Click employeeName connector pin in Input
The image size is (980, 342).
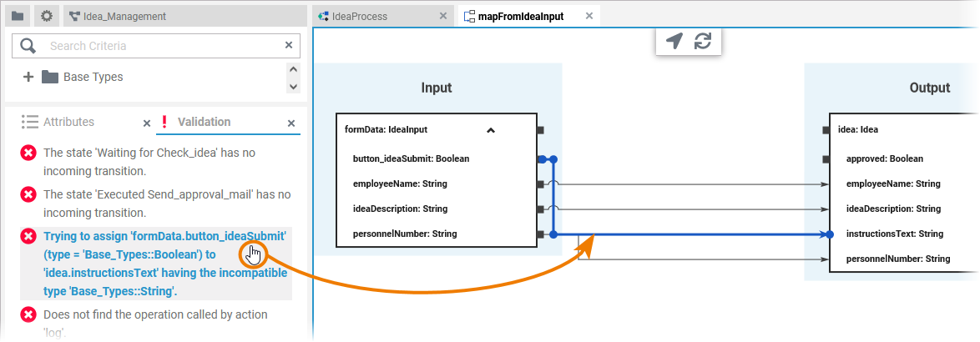click(x=541, y=184)
